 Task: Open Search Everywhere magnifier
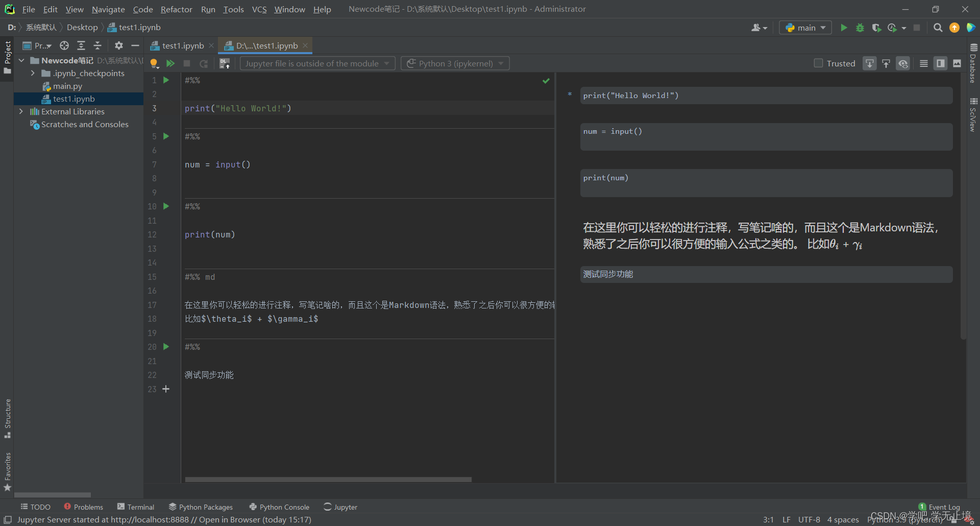pos(938,28)
